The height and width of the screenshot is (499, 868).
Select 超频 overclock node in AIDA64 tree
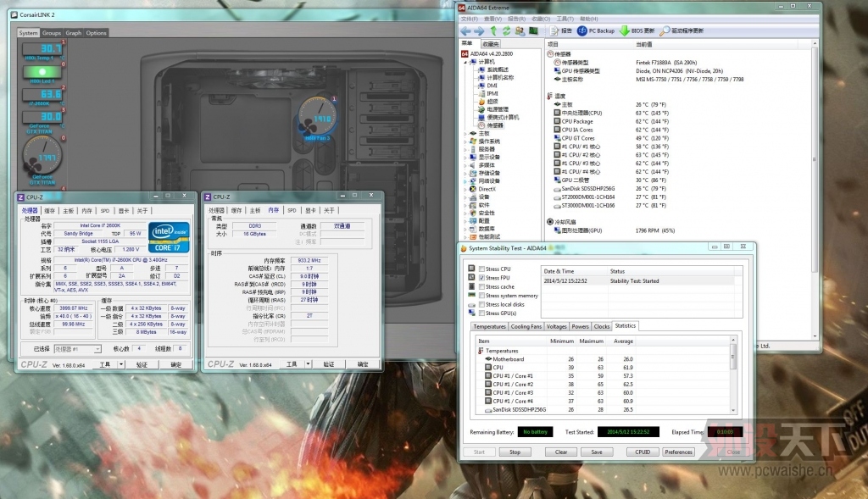click(x=488, y=102)
